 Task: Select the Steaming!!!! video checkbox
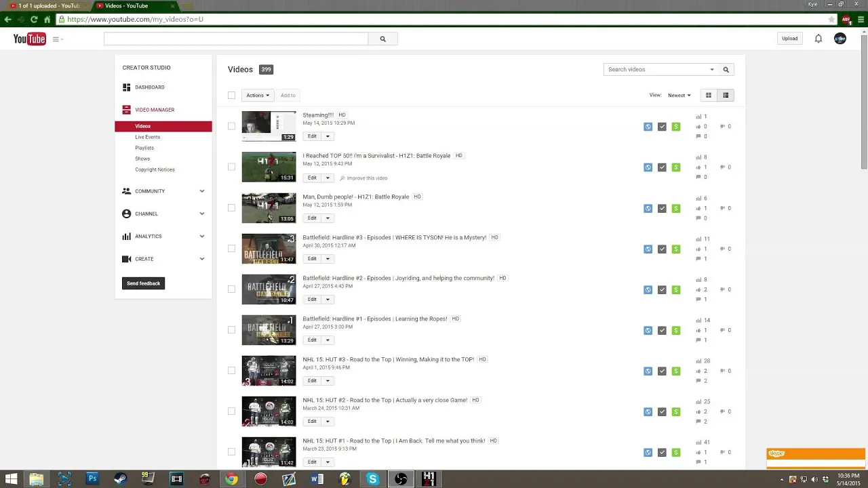click(231, 126)
